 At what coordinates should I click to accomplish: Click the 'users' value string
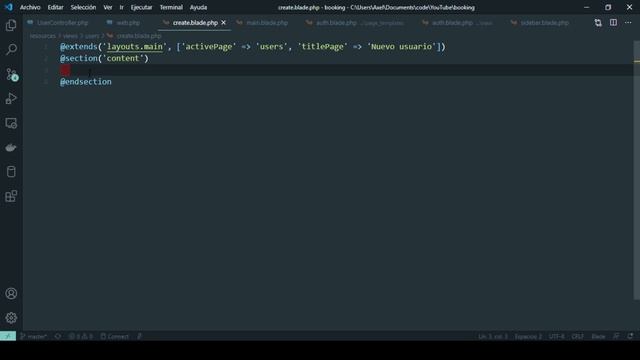tap(271, 47)
